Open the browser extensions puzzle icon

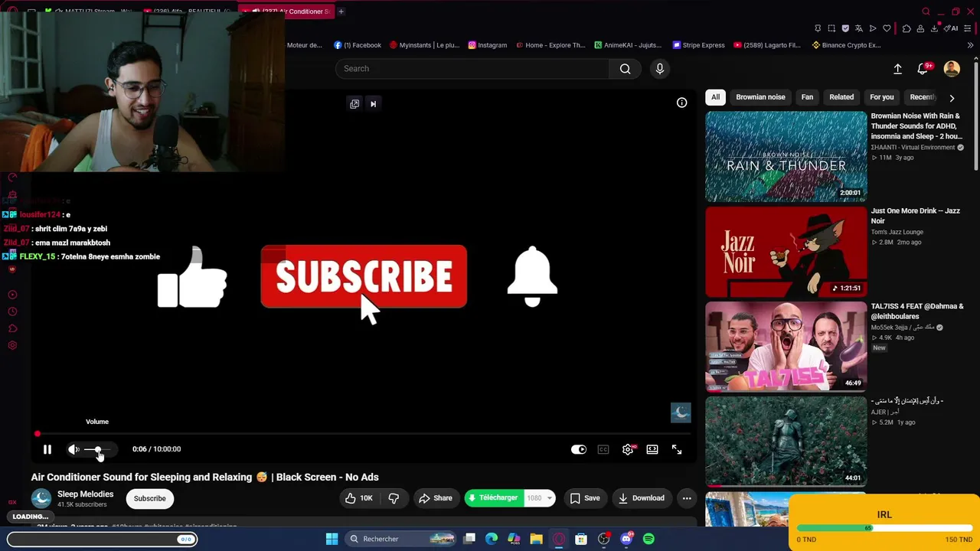coord(906,28)
